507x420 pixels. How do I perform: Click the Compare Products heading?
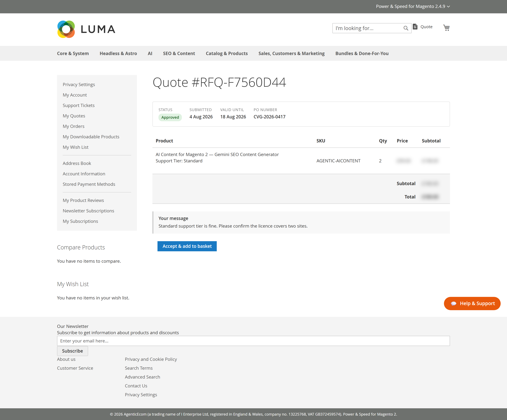click(81, 247)
